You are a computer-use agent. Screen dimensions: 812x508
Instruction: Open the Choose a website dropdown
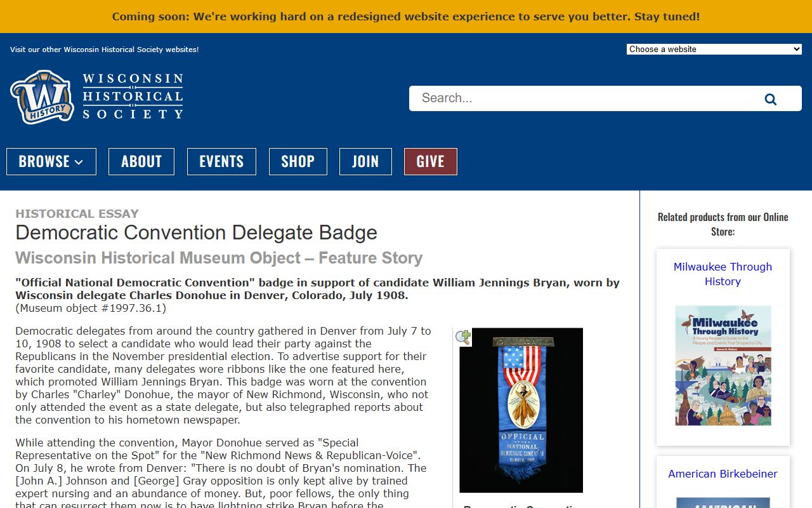[x=714, y=49]
